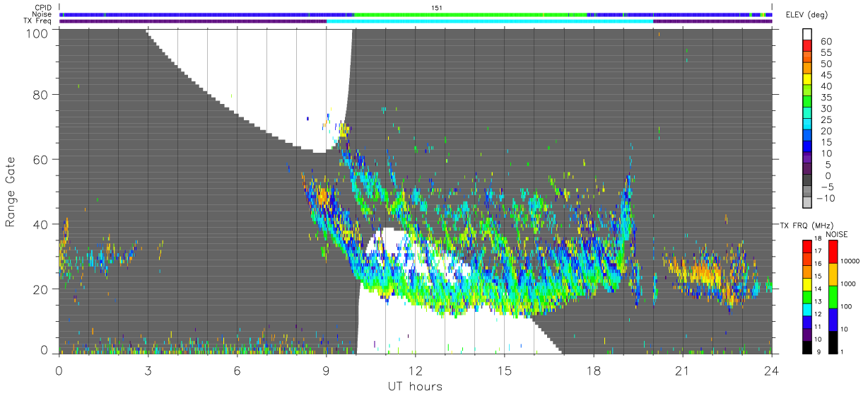This screenshot has height=401, width=868.
Task: Click the cyan 20–25 ELEV colorbar swatch
Action: click(x=807, y=125)
